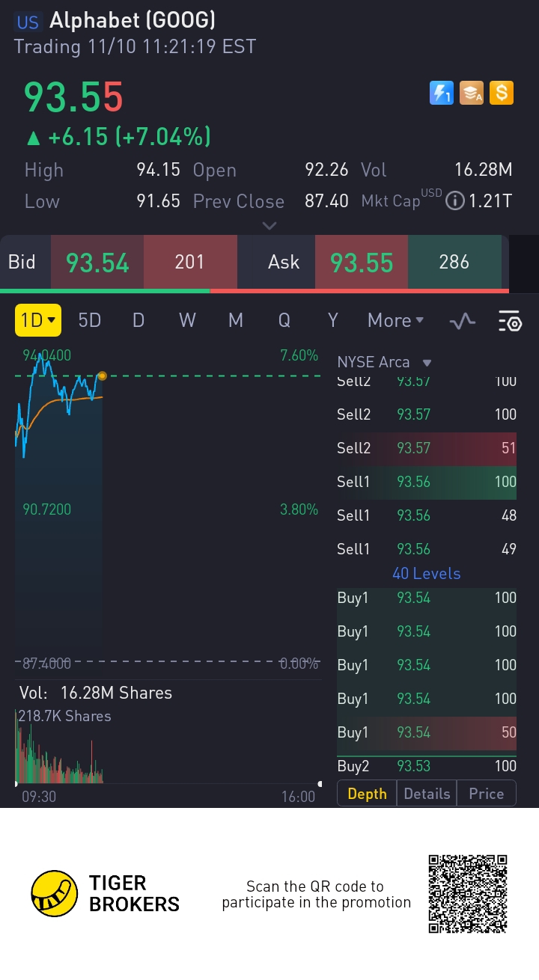This screenshot has width=539, height=980.
Task: Tap the +6.15 (+7.04%) change text
Action: [x=118, y=137]
